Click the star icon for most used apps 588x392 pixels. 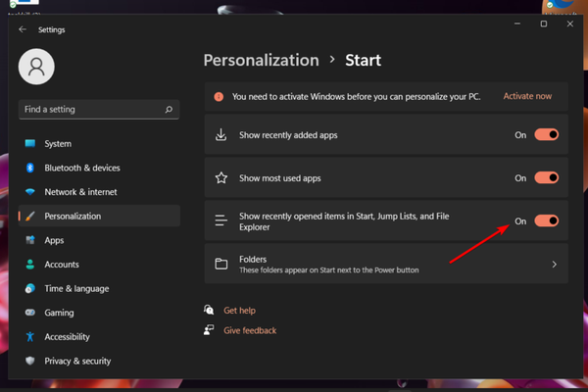(221, 177)
